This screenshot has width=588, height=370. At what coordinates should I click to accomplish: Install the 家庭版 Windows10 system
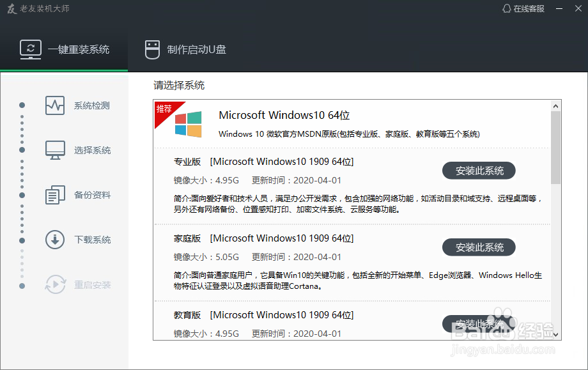coord(479,247)
